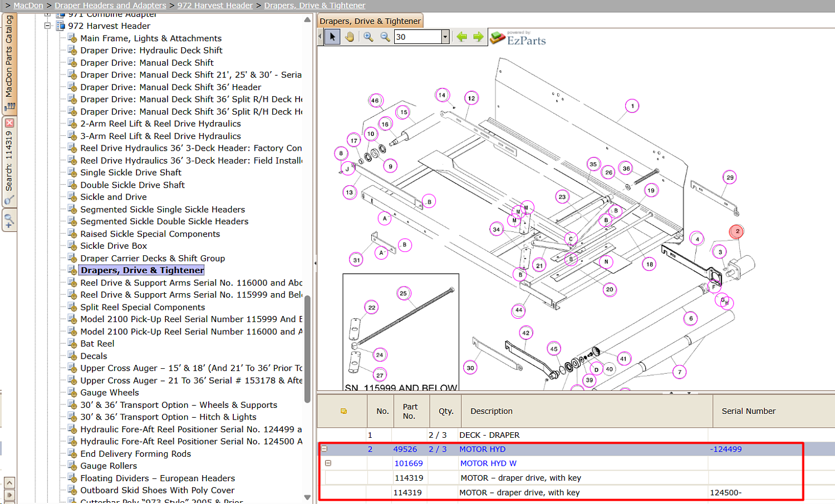Select the arrow pointer tool
The image size is (835, 504).
click(332, 37)
